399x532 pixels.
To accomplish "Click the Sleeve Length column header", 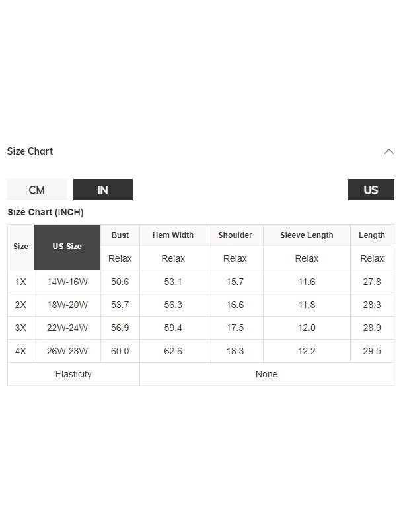I will (307, 235).
